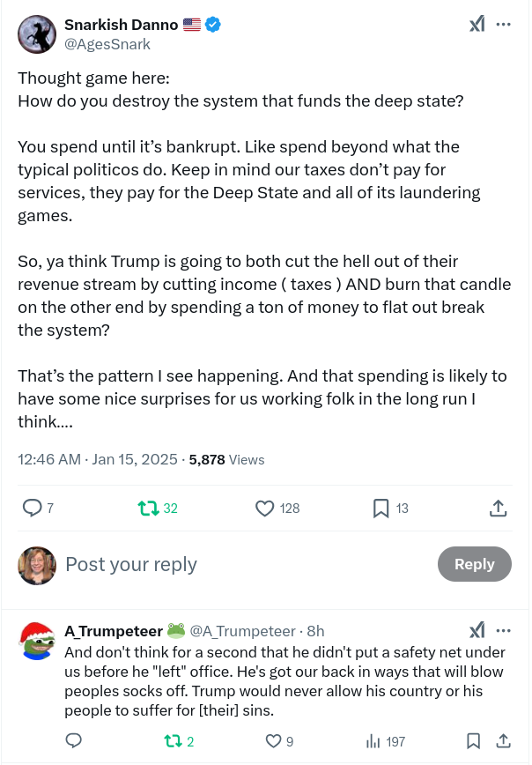Screen dimensions: 532x765
Task: Click the reply icon with 7 replies
Action: coord(33,508)
